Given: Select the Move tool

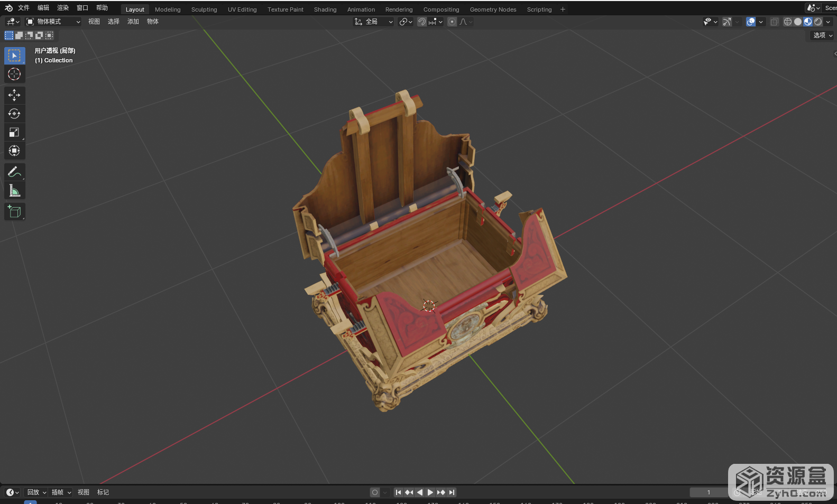Looking at the screenshot, I should 14,95.
